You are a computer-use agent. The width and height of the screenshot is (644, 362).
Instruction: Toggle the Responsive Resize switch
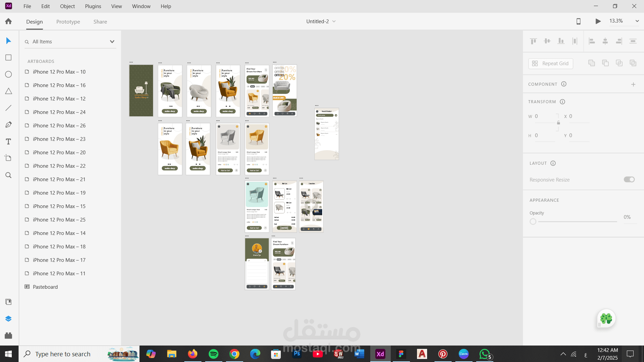(x=629, y=179)
